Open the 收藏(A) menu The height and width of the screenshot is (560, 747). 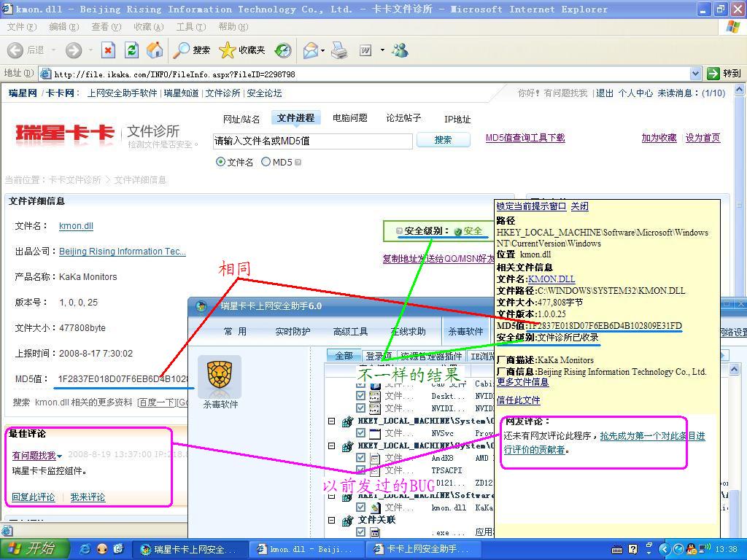[148, 27]
